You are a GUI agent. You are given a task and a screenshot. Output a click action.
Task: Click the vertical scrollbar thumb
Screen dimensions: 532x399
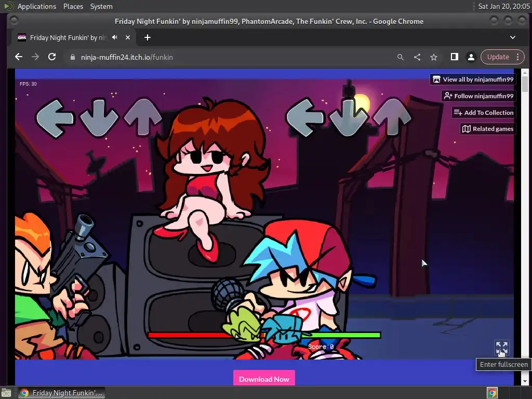coord(525,84)
